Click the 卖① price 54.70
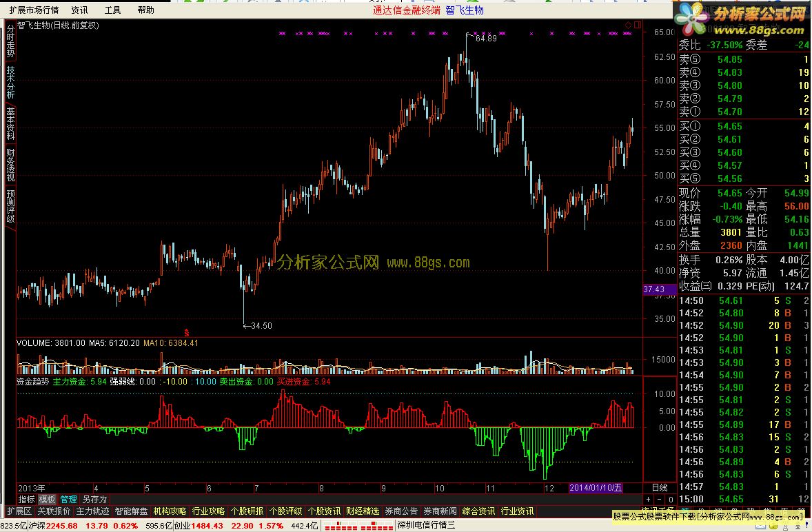 coord(730,112)
